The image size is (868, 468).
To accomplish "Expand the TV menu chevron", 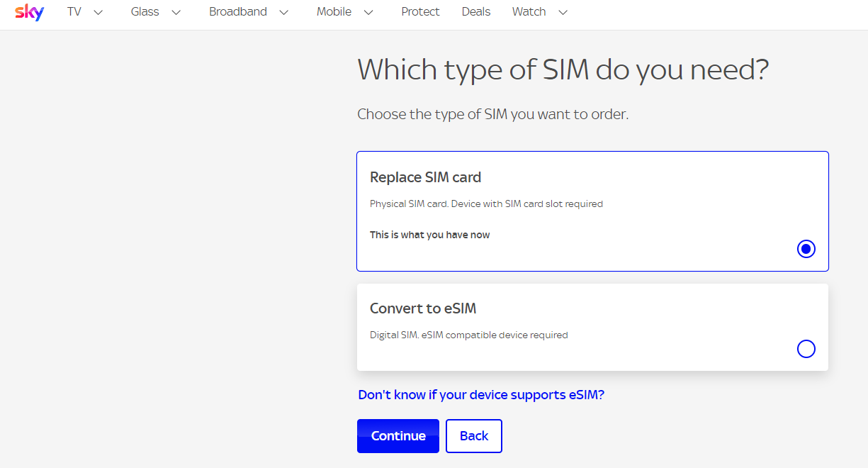I will click(x=98, y=12).
